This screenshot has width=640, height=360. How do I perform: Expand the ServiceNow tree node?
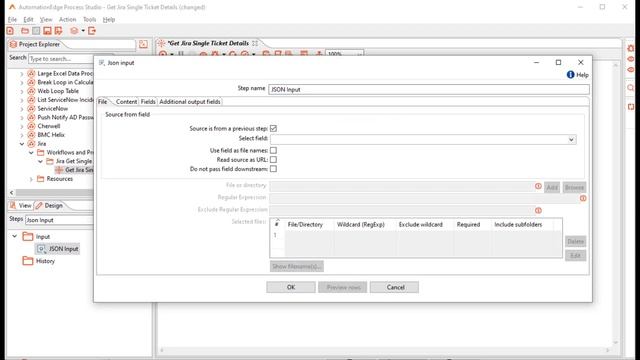pyautogui.click(x=22, y=109)
